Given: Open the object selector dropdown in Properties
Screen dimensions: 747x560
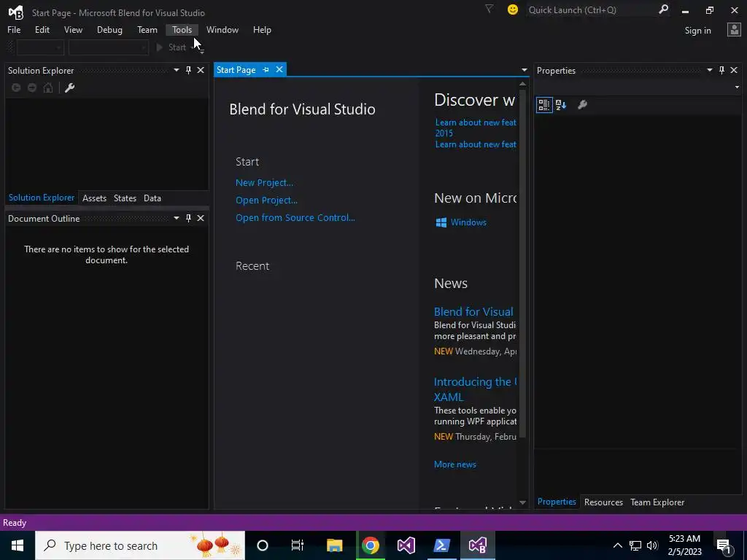Looking at the screenshot, I should pyautogui.click(x=737, y=87).
